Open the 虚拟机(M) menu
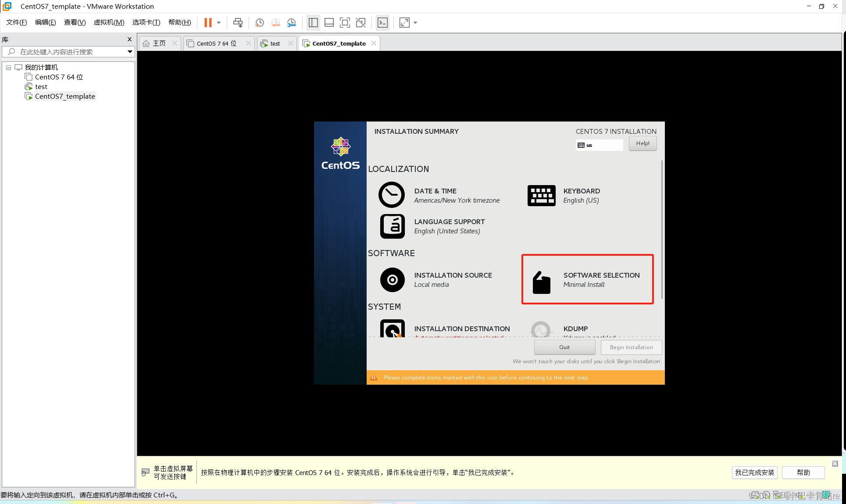This screenshot has width=846, height=504. pos(109,22)
